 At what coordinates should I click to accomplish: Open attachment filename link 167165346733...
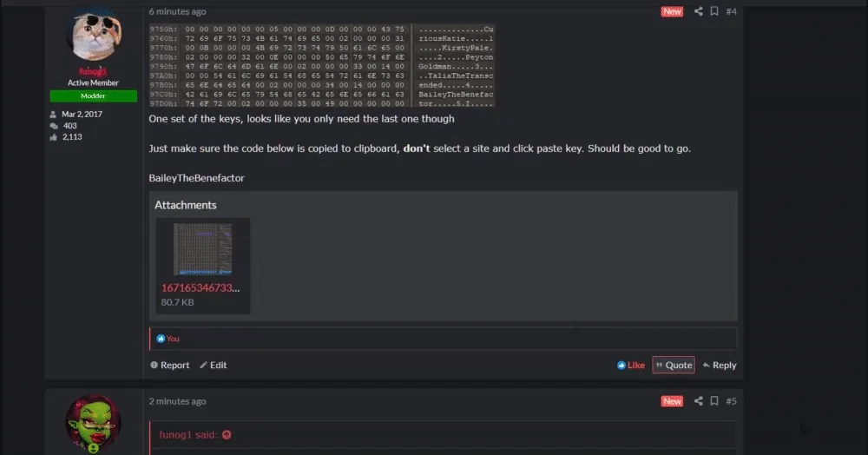coord(201,287)
